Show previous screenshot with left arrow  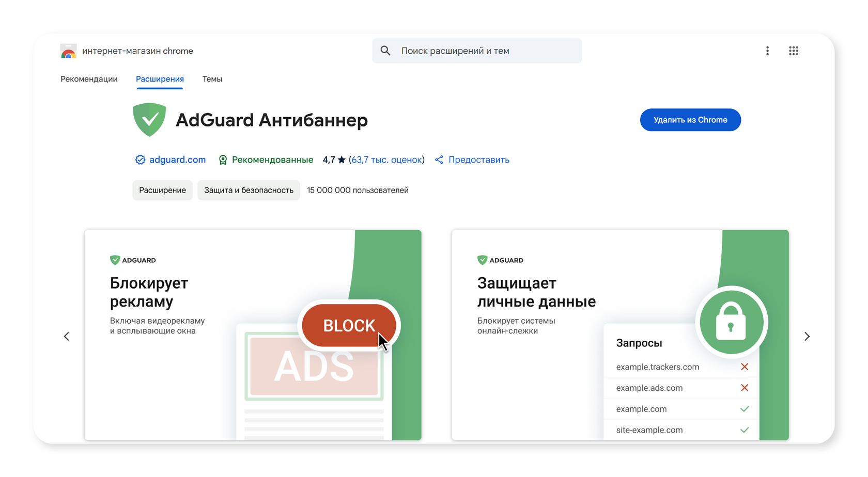[x=67, y=337]
